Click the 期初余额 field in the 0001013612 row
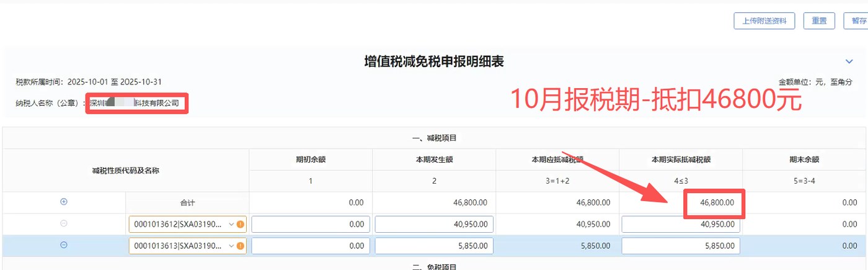868x270 pixels. point(311,224)
